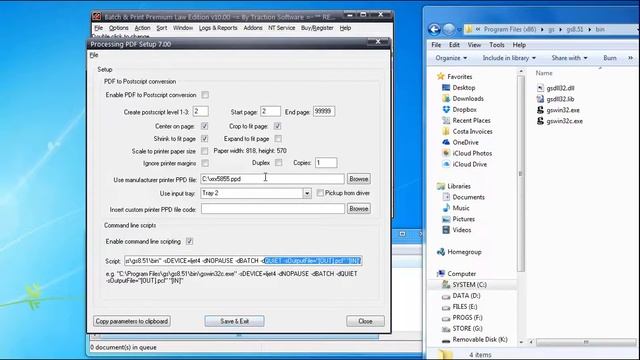The image size is (640, 360).
Task: Click the Copies input field
Action: click(x=326, y=163)
